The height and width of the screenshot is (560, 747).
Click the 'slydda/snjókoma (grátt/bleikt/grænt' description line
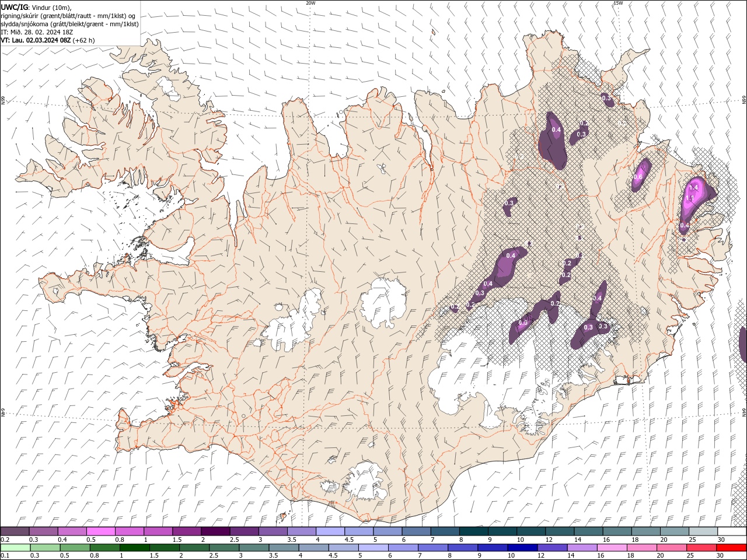69,24
